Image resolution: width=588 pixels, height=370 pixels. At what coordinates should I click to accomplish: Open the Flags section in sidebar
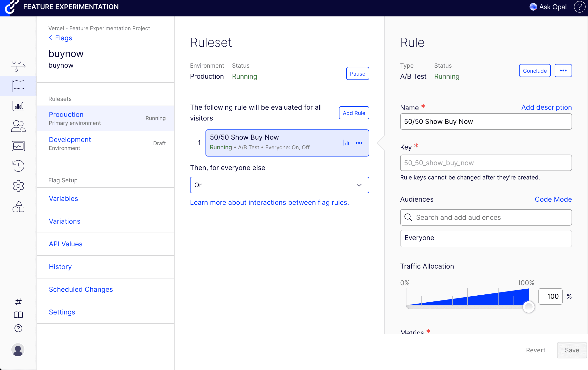pos(18,86)
